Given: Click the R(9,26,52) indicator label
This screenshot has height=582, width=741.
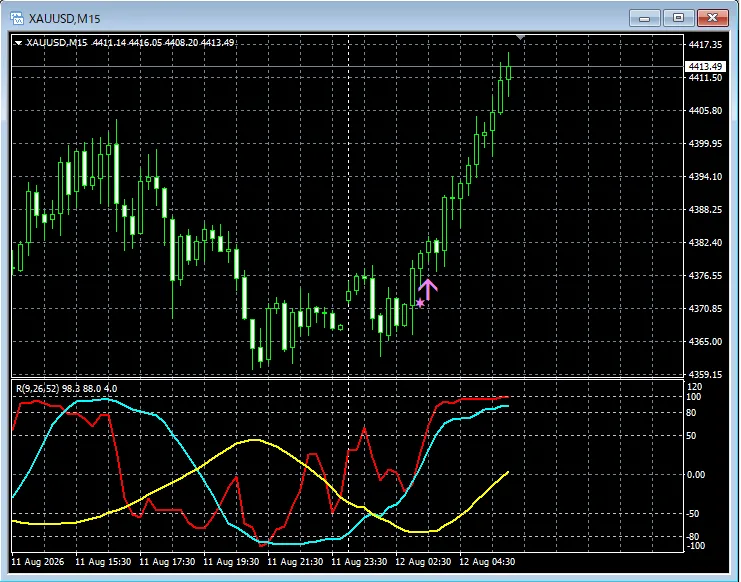Looking at the screenshot, I should 37,389.
